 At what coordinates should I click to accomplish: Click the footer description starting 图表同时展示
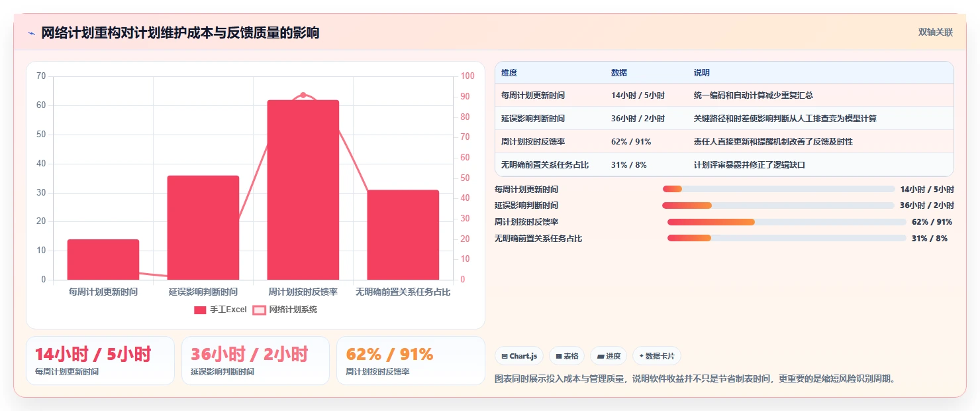coord(695,379)
